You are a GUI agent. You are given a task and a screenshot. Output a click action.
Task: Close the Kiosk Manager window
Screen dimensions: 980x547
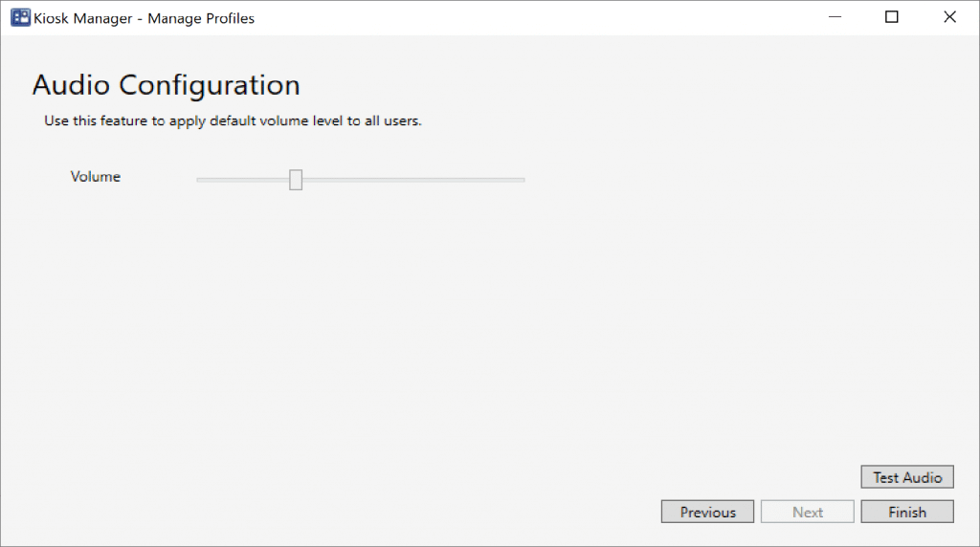949,17
